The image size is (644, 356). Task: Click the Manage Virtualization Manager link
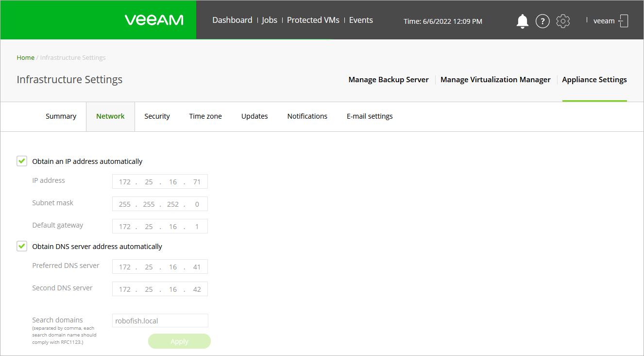tap(495, 80)
